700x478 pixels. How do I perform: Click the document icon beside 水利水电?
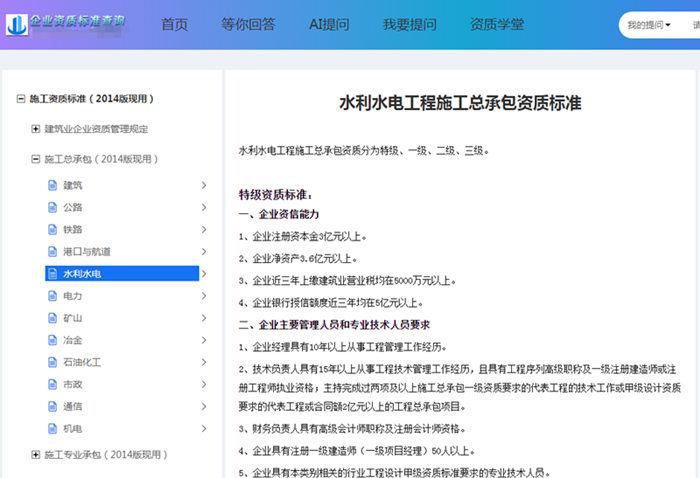[x=52, y=274]
